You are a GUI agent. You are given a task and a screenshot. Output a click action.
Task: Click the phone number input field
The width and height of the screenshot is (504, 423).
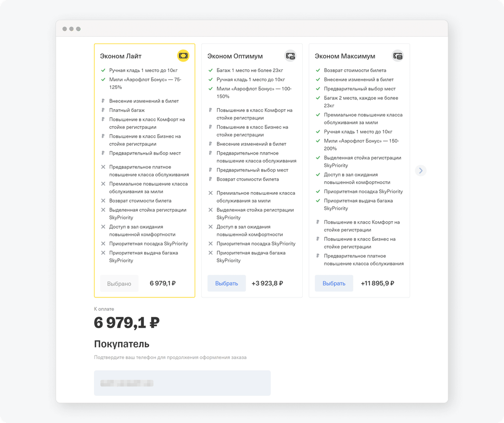coord(182,383)
